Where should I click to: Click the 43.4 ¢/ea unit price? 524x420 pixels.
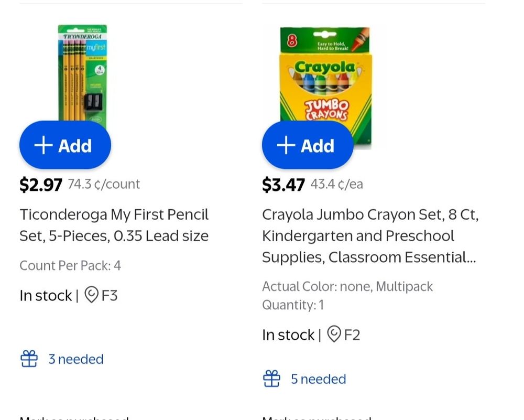pyautogui.click(x=336, y=184)
